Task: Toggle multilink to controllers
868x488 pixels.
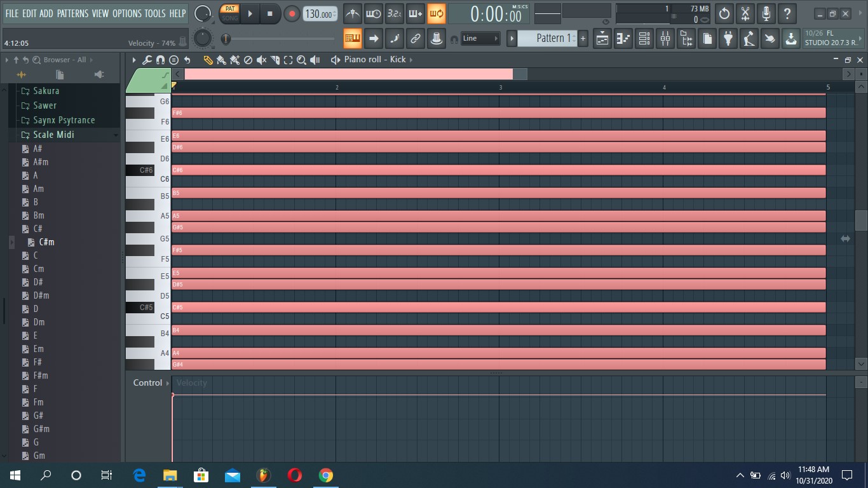Action: click(437, 39)
